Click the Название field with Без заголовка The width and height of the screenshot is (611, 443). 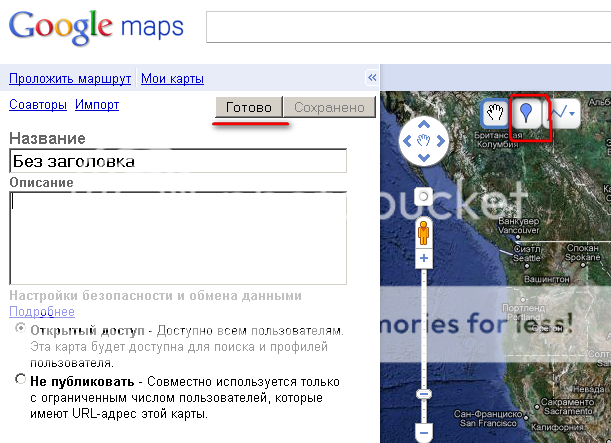pyautogui.click(x=178, y=161)
